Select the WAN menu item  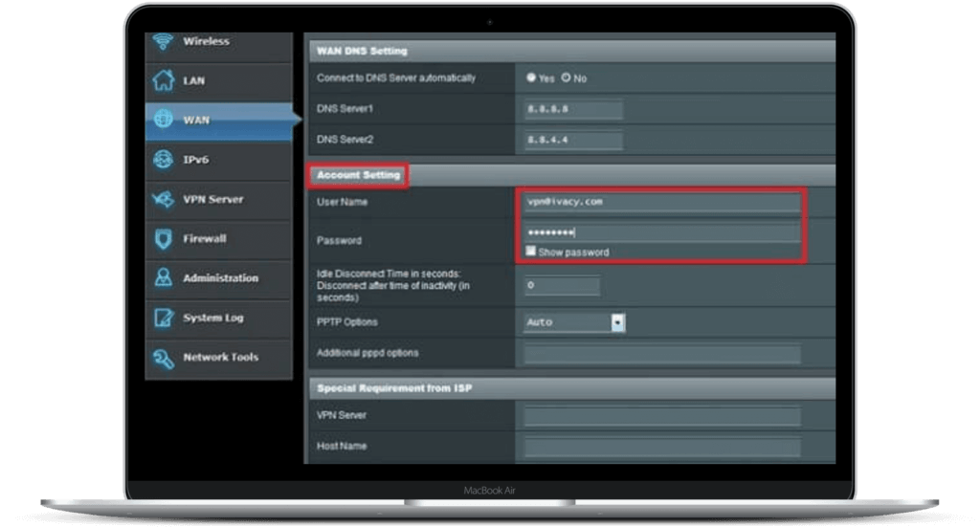coord(219,121)
